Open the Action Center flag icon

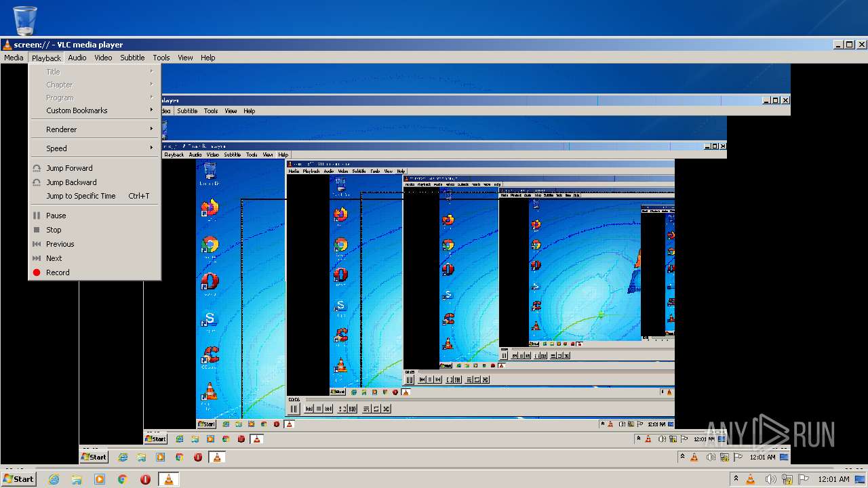click(804, 479)
